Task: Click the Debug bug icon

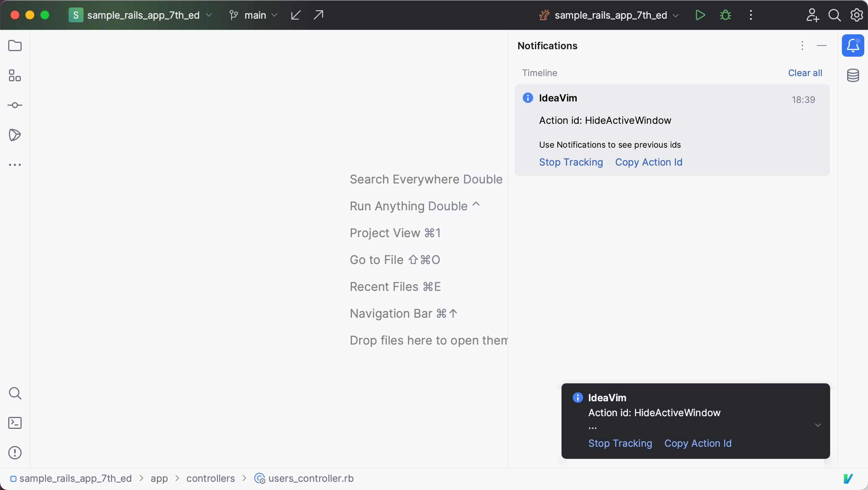Action: [x=725, y=15]
